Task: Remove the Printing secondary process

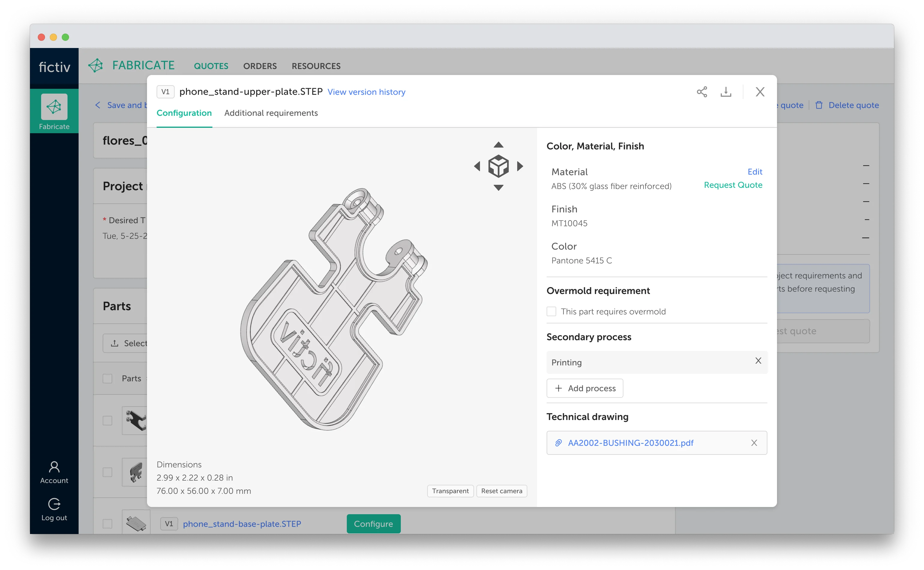Action: pyautogui.click(x=758, y=361)
